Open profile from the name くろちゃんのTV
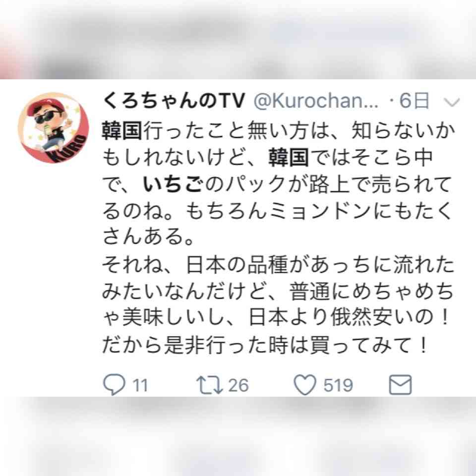 174,101
